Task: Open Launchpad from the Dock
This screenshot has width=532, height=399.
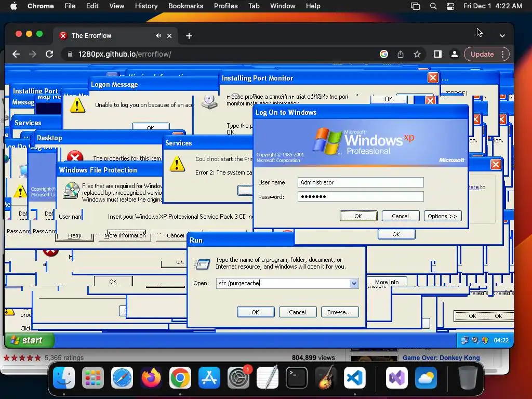Action: point(93,378)
